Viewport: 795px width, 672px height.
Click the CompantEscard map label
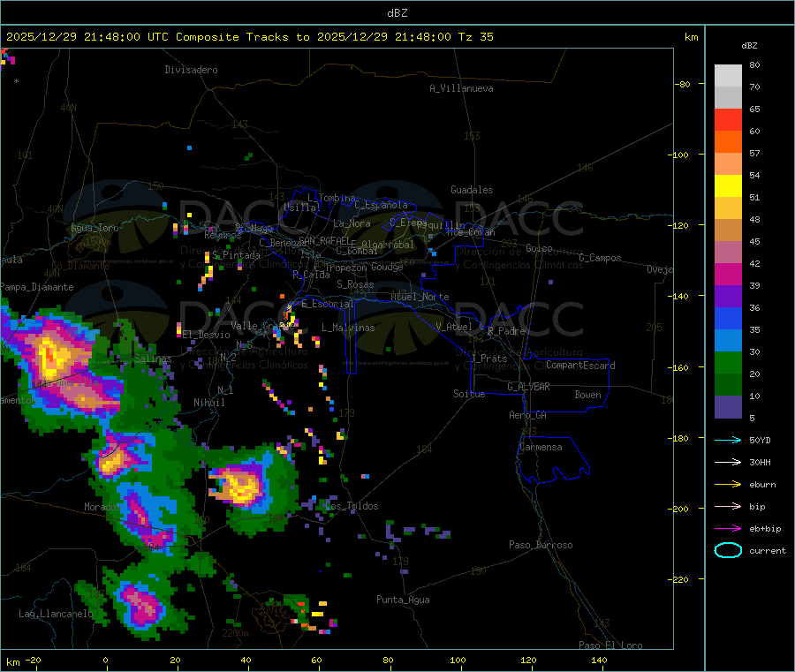click(x=580, y=366)
